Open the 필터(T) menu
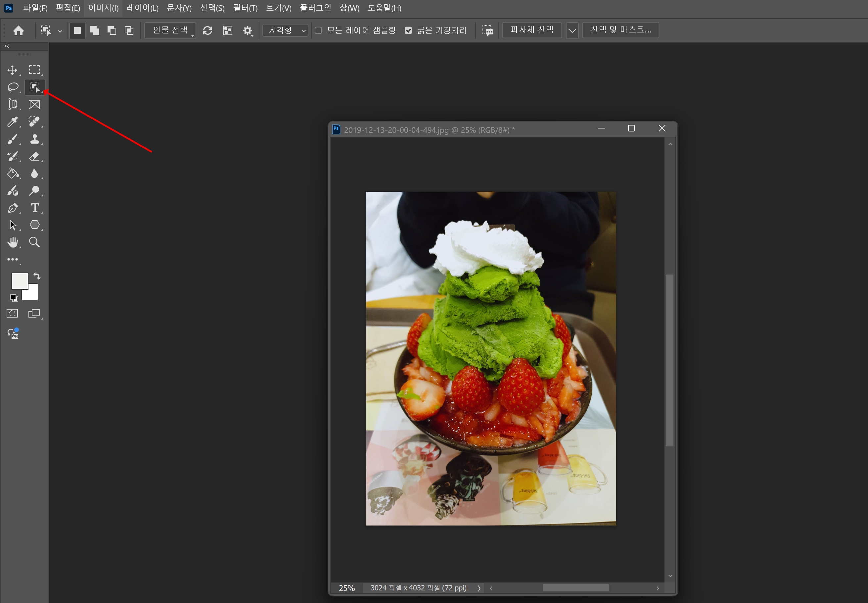The height and width of the screenshot is (603, 868). [245, 8]
